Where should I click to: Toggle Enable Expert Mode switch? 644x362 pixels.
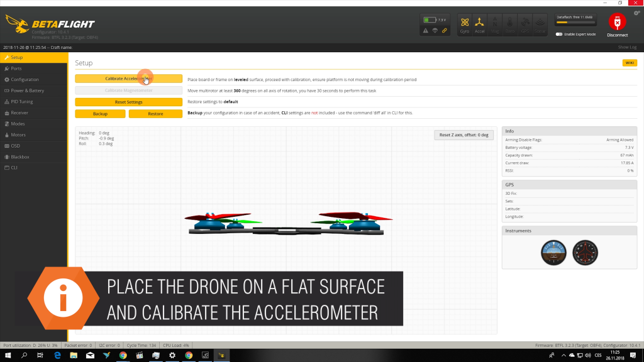click(559, 35)
